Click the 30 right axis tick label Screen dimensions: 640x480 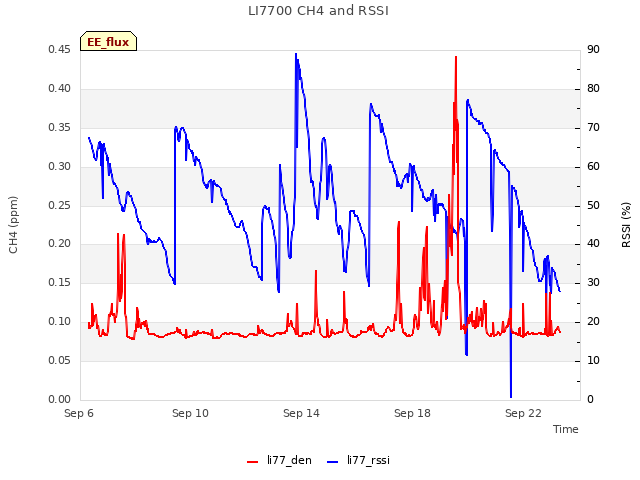(593, 282)
